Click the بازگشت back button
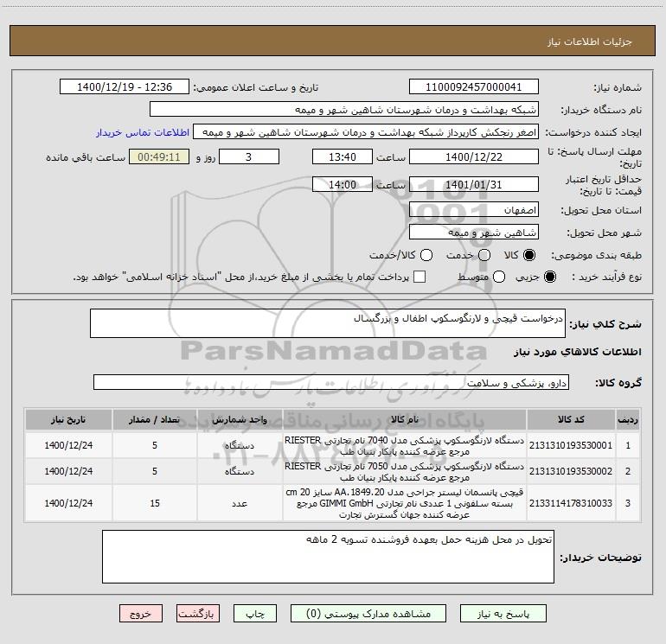The height and width of the screenshot is (644, 666). point(198,614)
